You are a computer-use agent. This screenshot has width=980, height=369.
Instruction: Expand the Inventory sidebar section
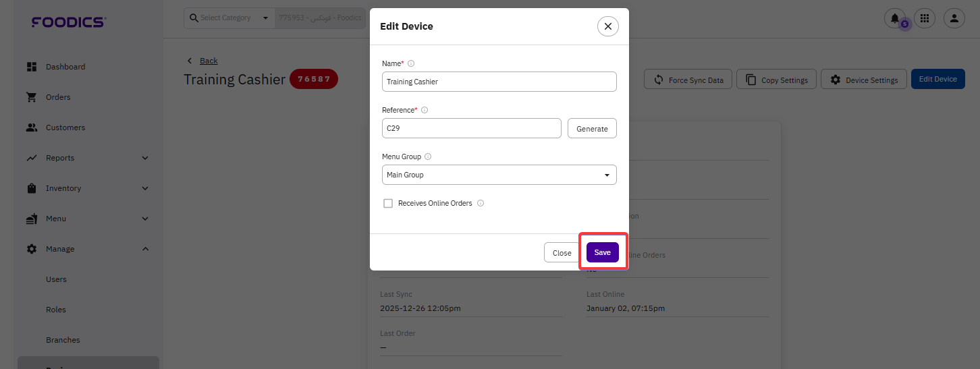(x=145, y=188)
